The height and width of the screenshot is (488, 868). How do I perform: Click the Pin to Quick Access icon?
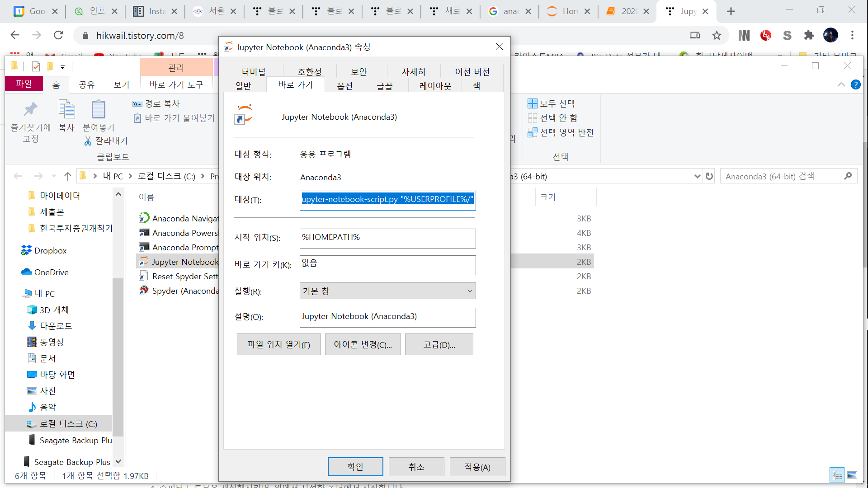coord(30,110)
